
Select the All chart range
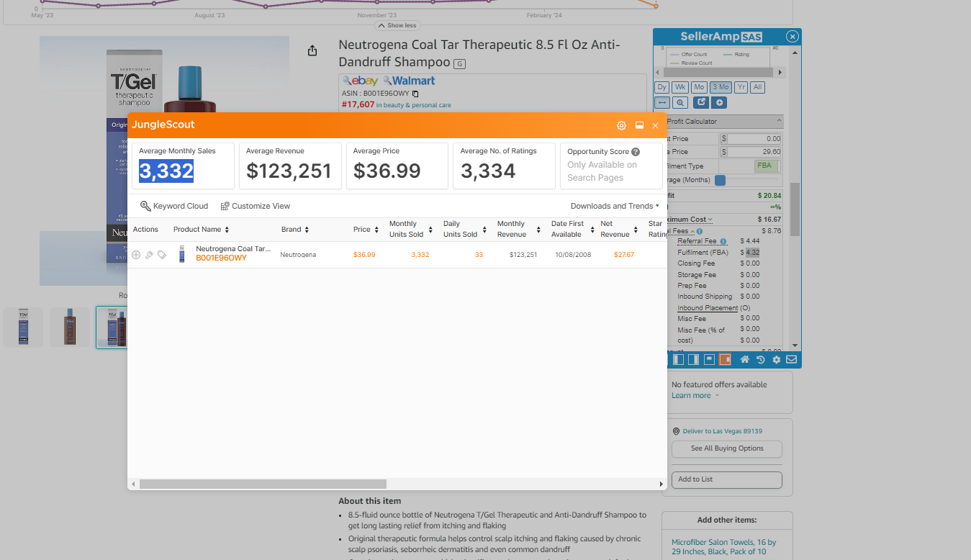(x=757, y=87)
